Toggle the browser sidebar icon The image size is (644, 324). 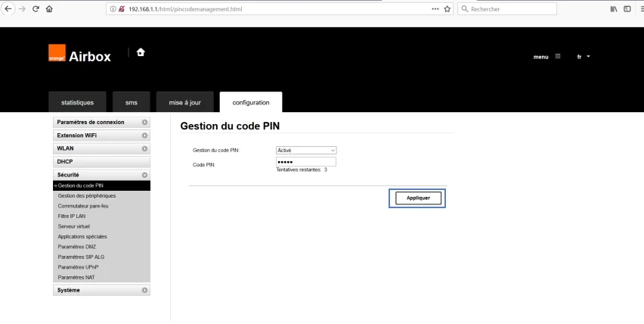click(x=627, y=9)
